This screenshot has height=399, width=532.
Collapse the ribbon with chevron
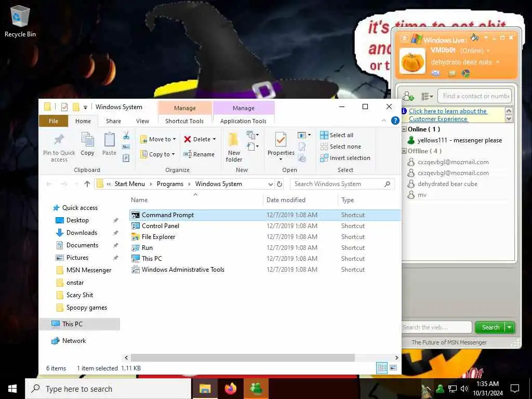(384, 121)
